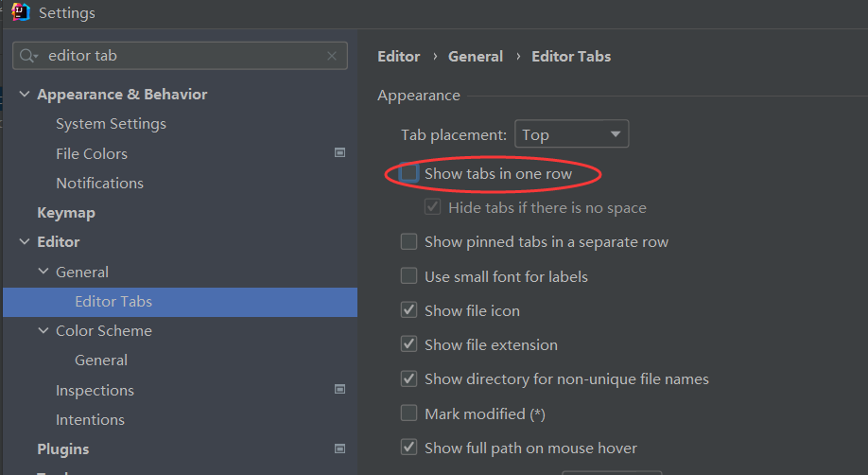Viewport: 868px width, 475px height.
Task: Disable Show file icon checkbox
Action: click(x=408, y=310)
